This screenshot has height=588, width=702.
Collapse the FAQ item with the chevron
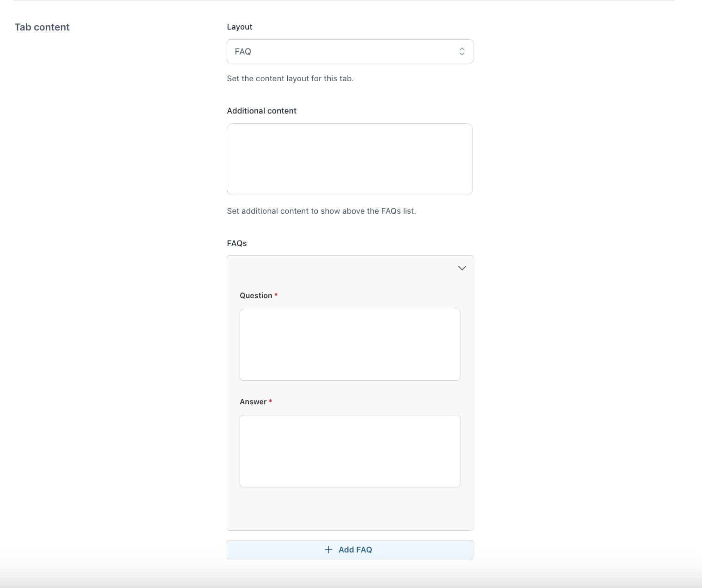pos(462,268)
